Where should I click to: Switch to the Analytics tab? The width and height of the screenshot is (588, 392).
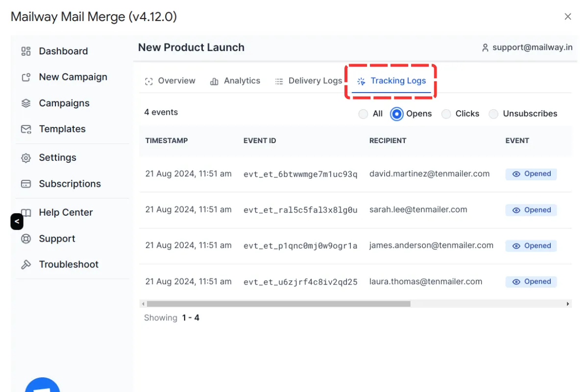pos(235,81)
